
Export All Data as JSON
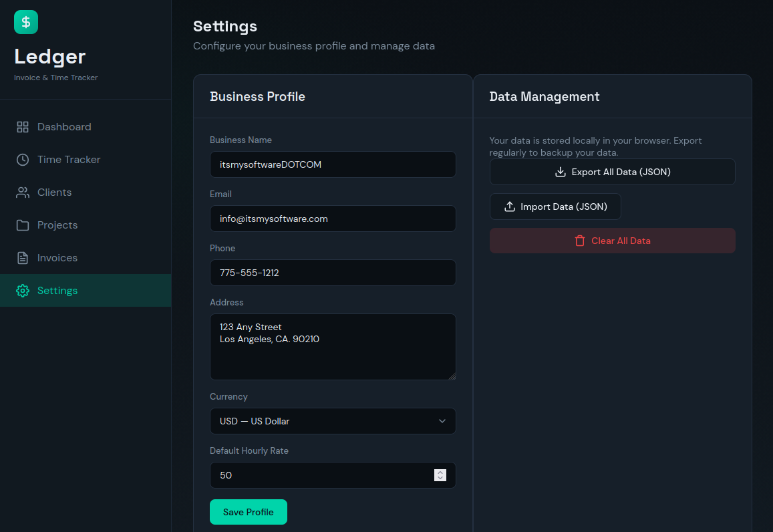612,172
